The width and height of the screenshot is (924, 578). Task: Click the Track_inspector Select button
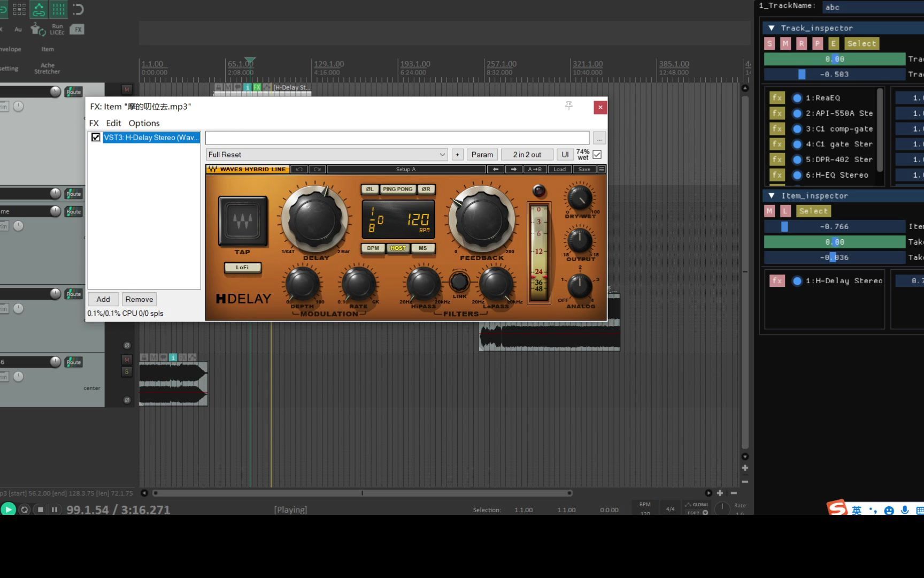click(x=861, y=43)
